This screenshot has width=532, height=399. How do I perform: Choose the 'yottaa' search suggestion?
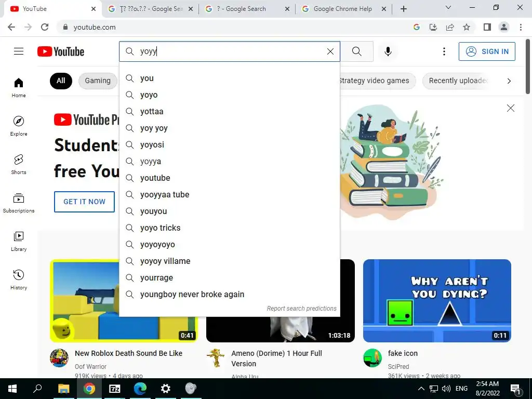tap(229, 112)
